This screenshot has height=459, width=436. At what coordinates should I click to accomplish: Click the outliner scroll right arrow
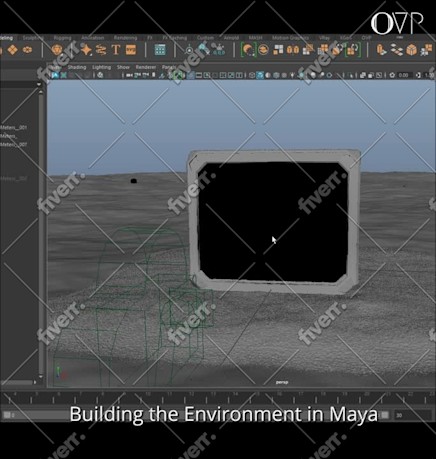(35, 382)
